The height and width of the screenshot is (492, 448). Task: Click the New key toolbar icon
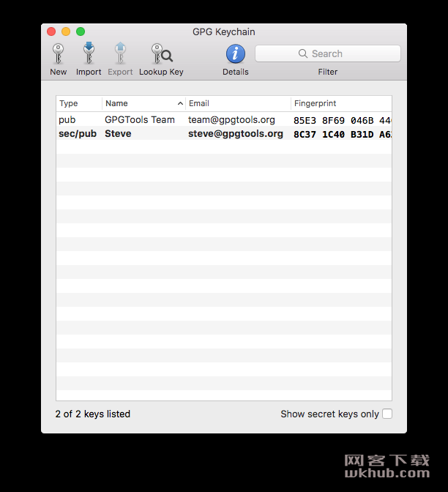(x=59, y=54)
